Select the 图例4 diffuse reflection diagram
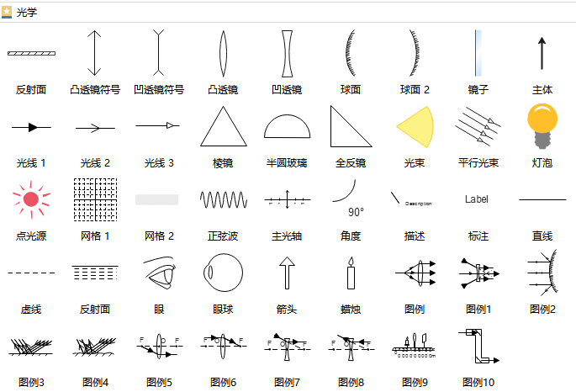This screenshot has height=392, width=576. 94,347
